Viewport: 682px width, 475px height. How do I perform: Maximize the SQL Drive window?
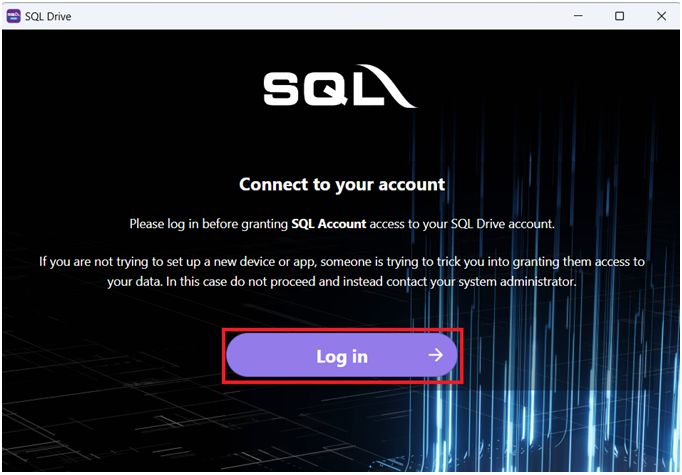click(x=619, y=16)
